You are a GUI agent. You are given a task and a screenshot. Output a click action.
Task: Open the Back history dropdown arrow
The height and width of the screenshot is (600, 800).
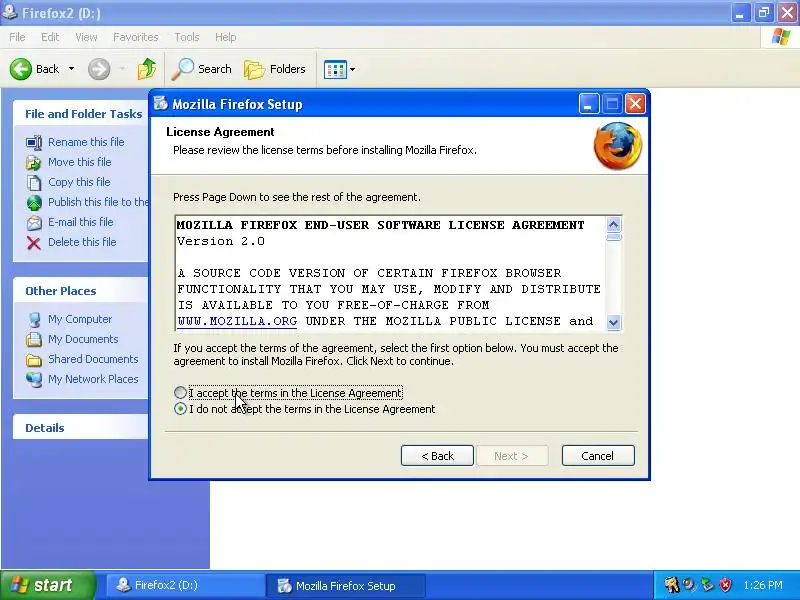[71, 69]
